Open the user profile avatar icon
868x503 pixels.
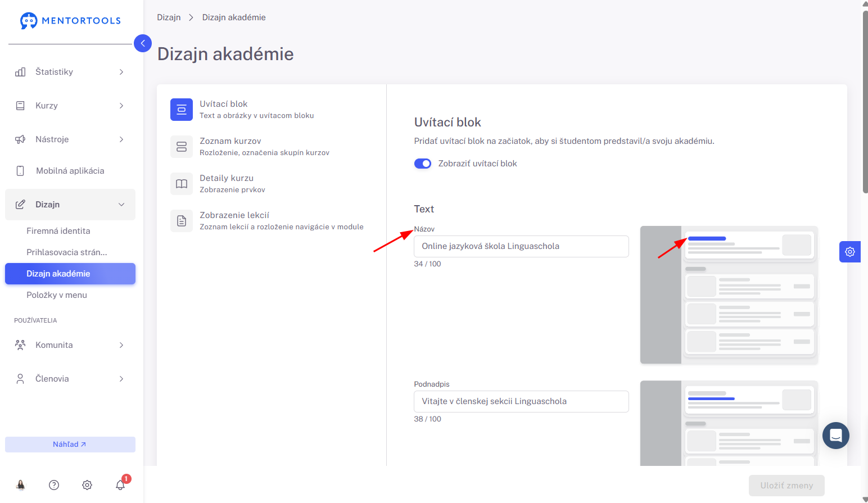coord(21,485)
